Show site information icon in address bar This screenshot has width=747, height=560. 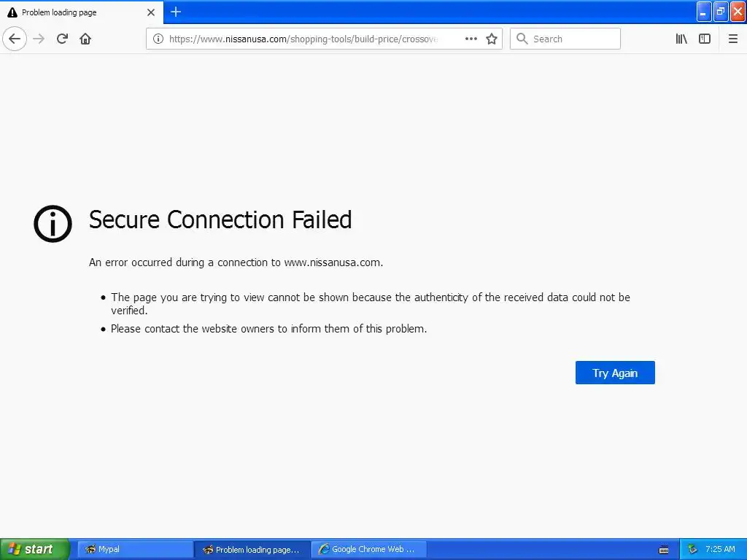158,39
